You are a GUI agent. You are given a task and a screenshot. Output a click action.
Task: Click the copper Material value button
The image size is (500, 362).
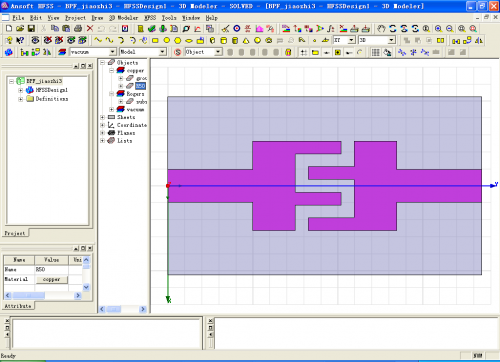click(51, 279)
